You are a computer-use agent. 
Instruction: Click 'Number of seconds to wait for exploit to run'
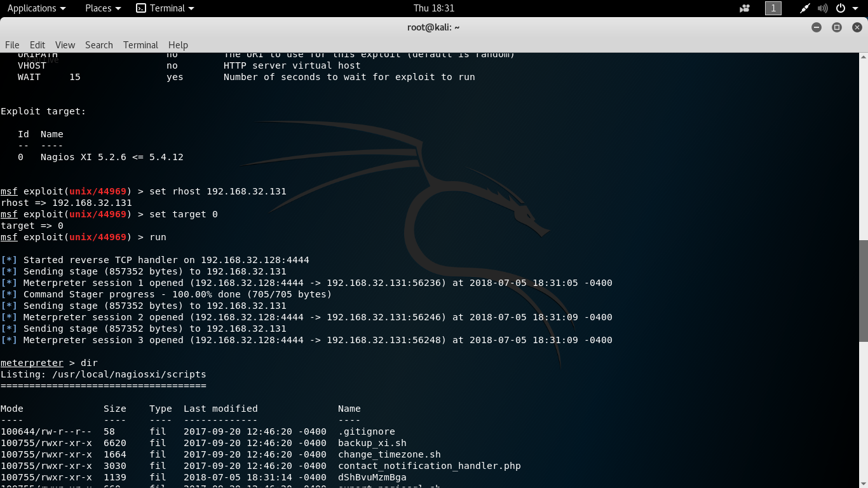[x=349, y=77]
